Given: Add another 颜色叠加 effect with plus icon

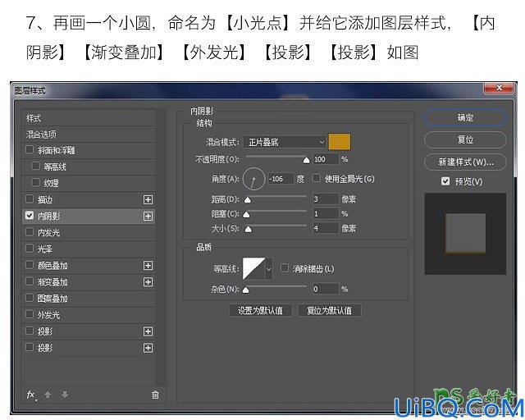Looking at the screenshot, I should pos(148,266).
